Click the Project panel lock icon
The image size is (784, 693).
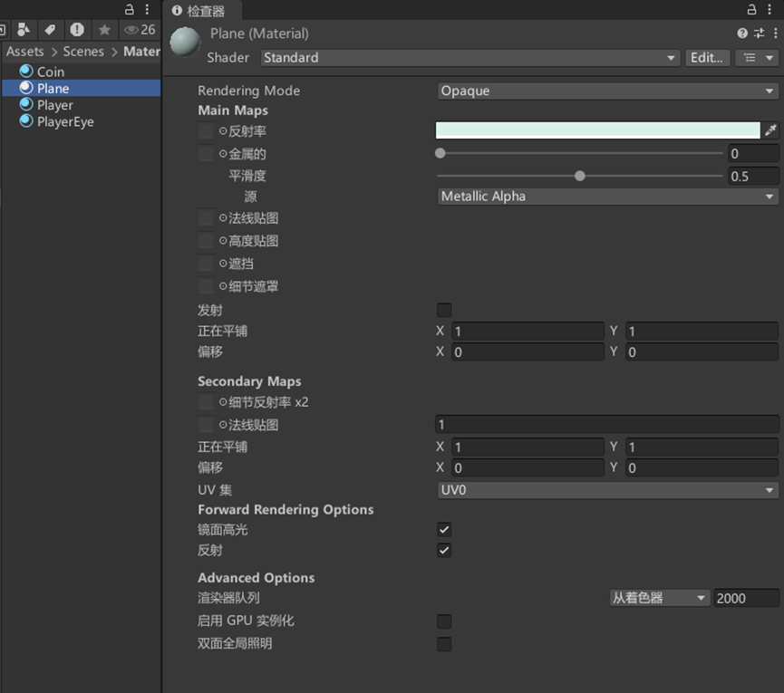coord(129,9)
